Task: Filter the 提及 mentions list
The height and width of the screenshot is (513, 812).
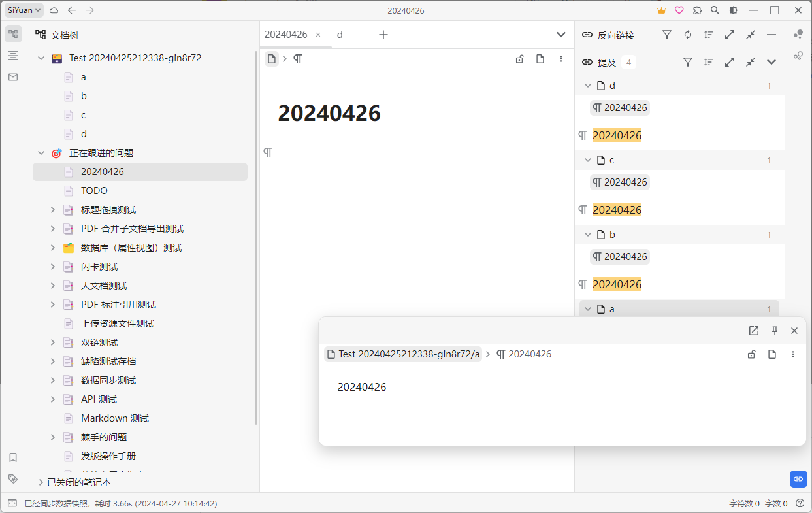Action: click(688, 62)
